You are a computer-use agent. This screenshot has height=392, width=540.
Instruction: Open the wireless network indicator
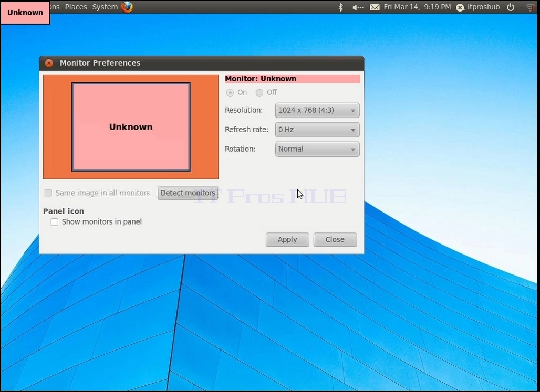[531, 7]
